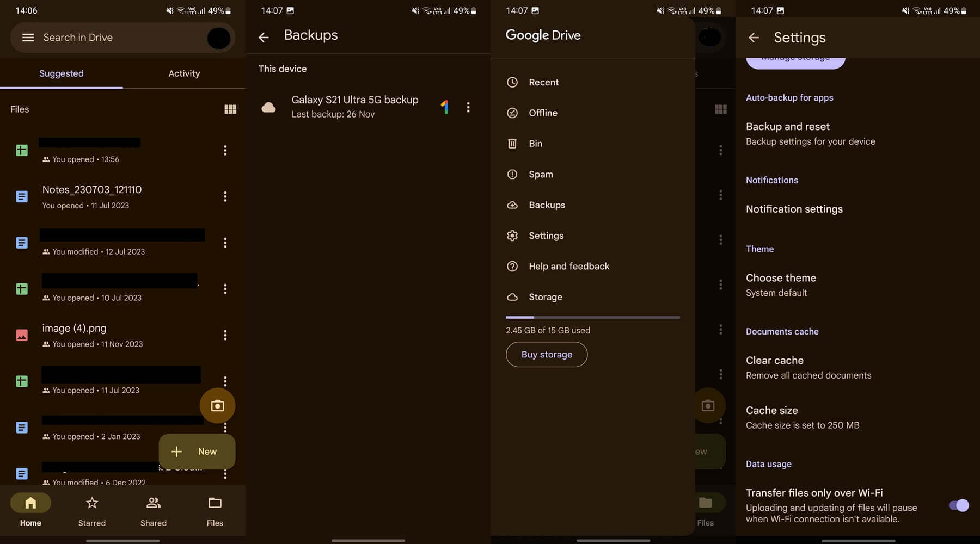Image resolution: width=980 pixels, height=544 pixels.
Task: Open Backups in side menu
Action: 592,205
